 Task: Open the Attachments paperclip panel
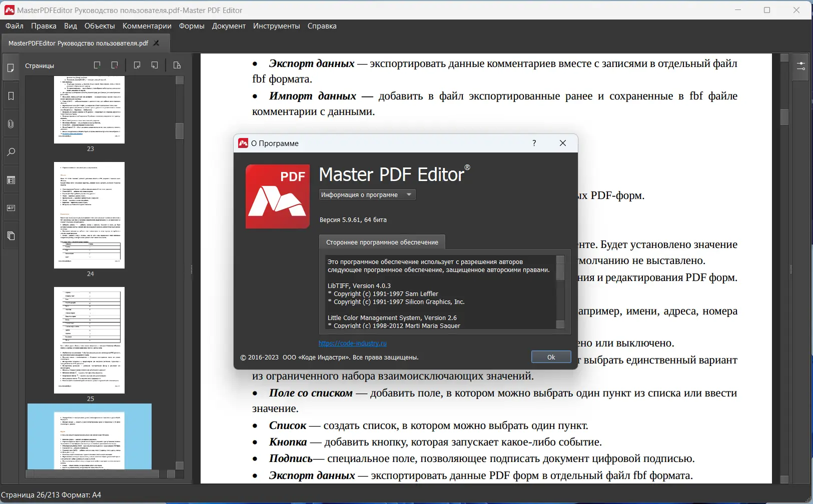click(11, 124)
